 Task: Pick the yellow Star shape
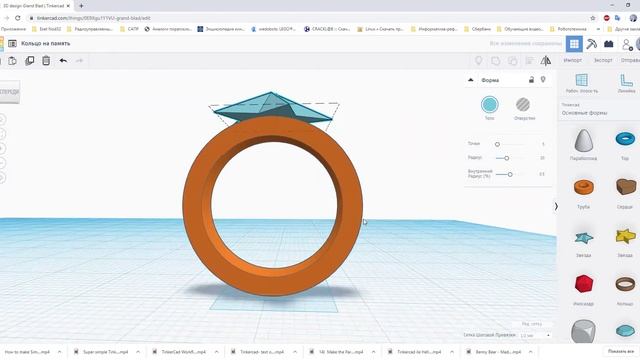625,236
